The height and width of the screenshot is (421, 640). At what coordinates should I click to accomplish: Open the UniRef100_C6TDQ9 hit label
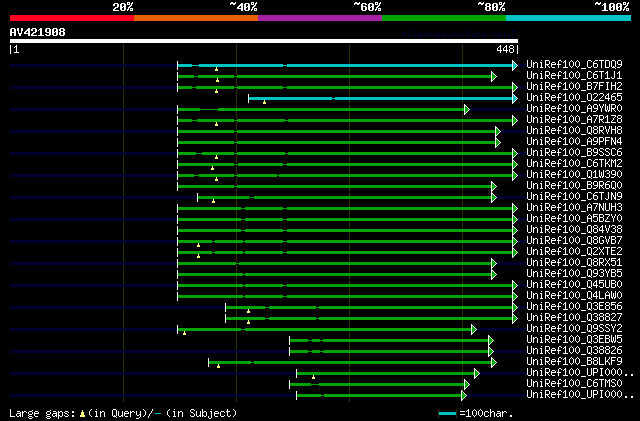point(574,65)
